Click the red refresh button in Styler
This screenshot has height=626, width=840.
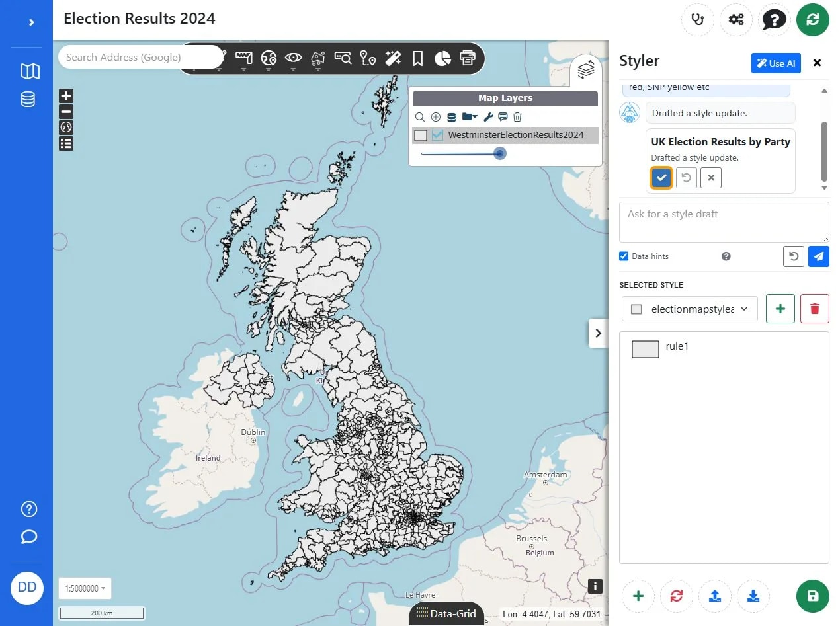tap(677, 596)
